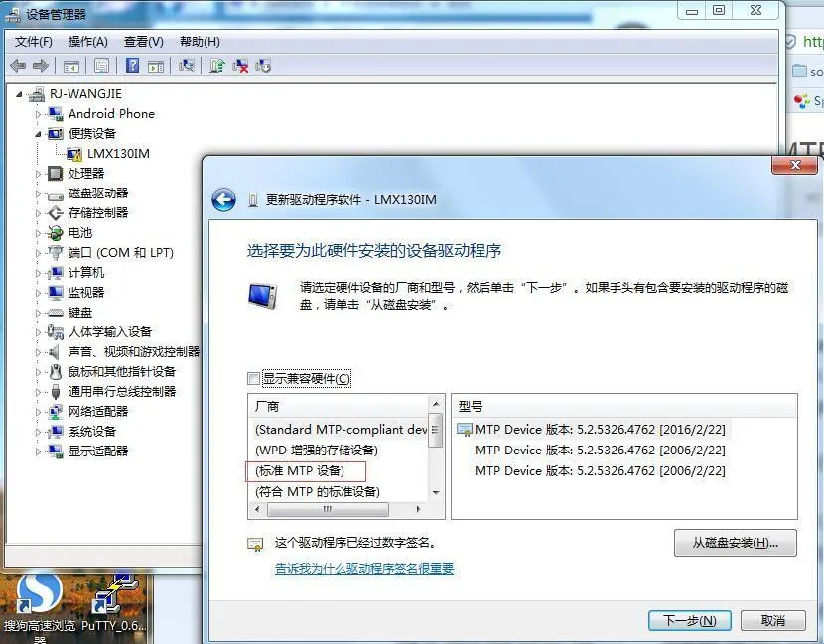The width and height of the screenshot is (824, 644).
Task: Click the 下一步 button
Action: coord(689,619)
